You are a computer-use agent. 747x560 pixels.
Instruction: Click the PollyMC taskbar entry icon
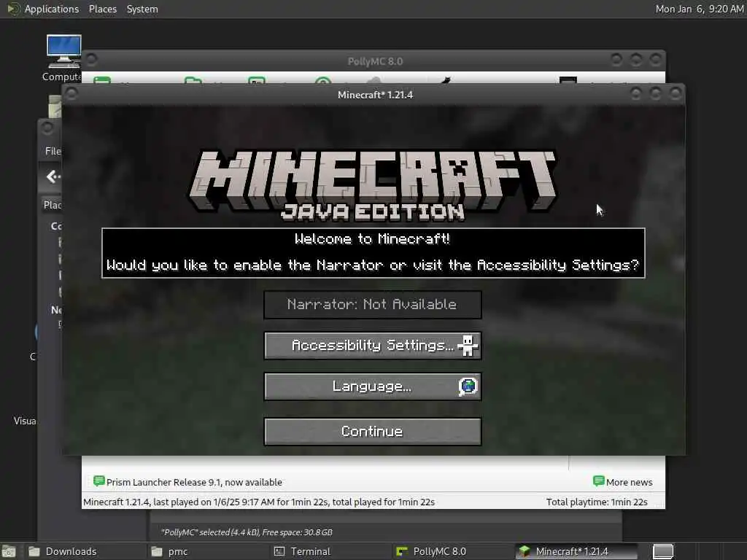coord(402,551)
